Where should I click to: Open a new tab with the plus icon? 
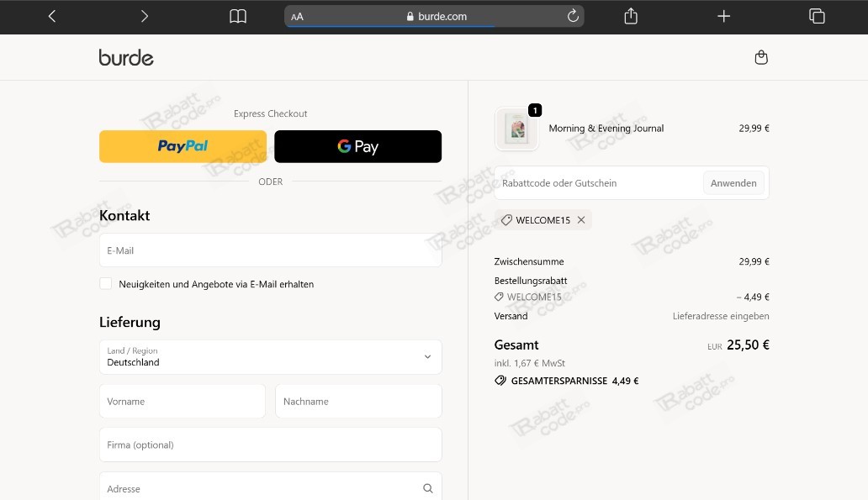(723, 16)
